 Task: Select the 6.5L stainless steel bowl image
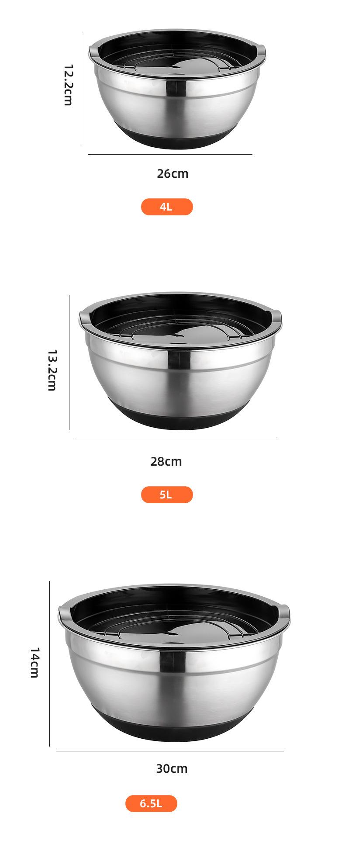[x=174, y=663]
